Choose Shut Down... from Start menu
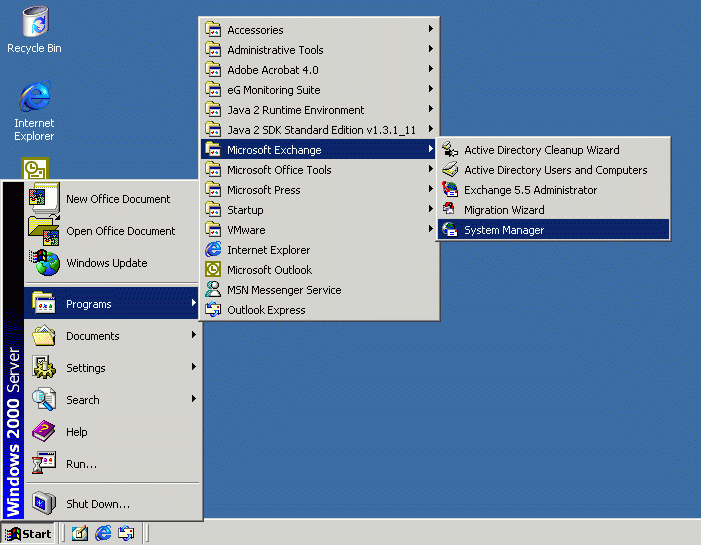Screen dimensions: 701x545 pyautogui.click(x=112, y=503)
